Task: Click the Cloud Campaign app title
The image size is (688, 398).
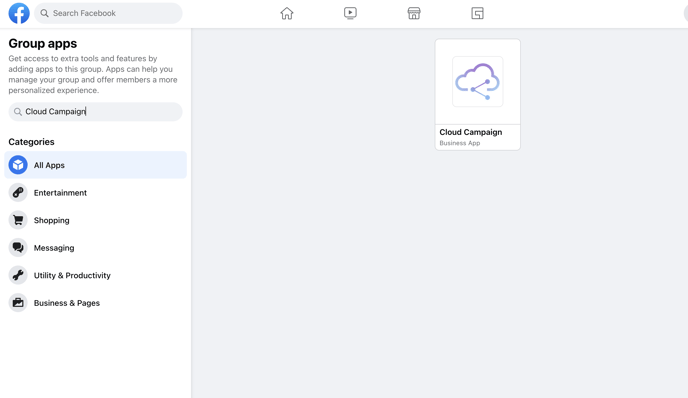Action: pos(470,132)
